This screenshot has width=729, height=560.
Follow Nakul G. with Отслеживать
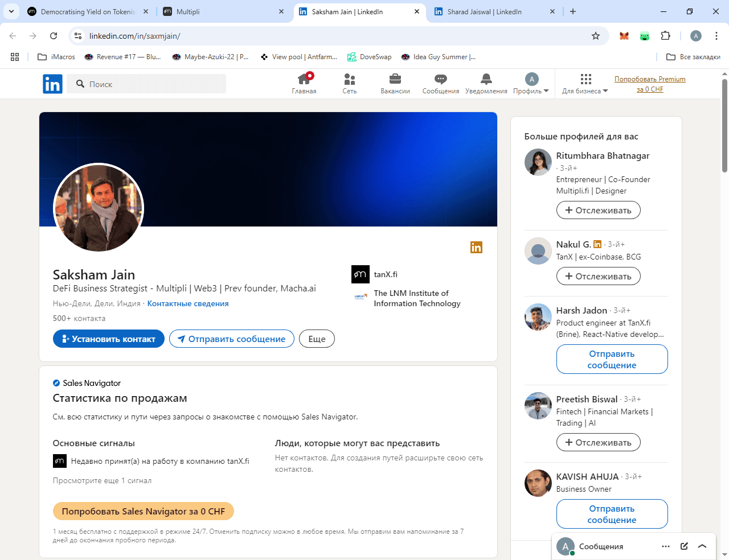point(599,276)
